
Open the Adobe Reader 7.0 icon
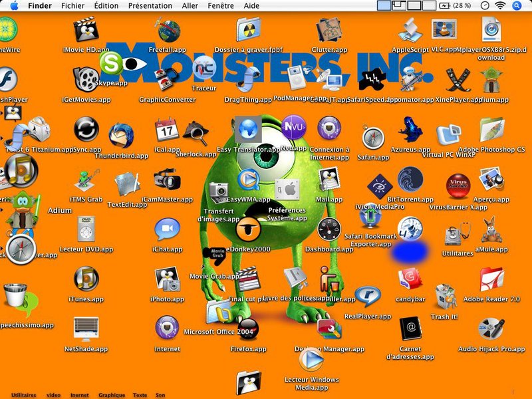click(x=491, y=279)
